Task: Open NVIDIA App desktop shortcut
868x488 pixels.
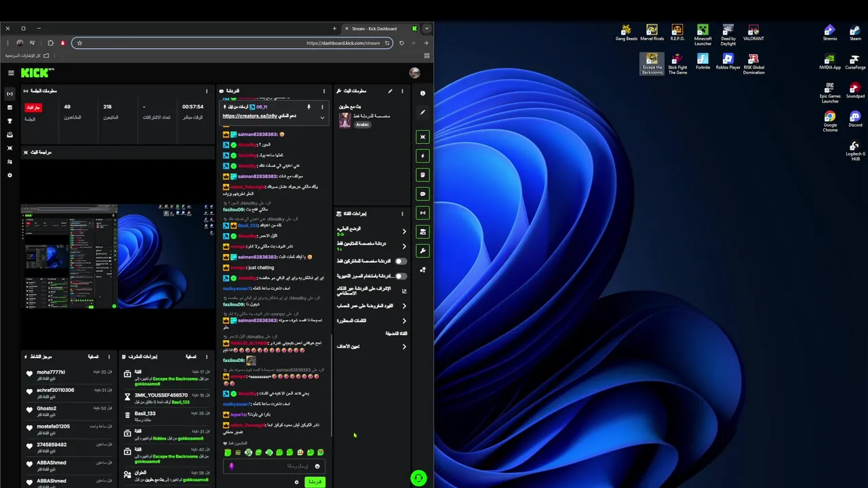Action: point(830,62)
